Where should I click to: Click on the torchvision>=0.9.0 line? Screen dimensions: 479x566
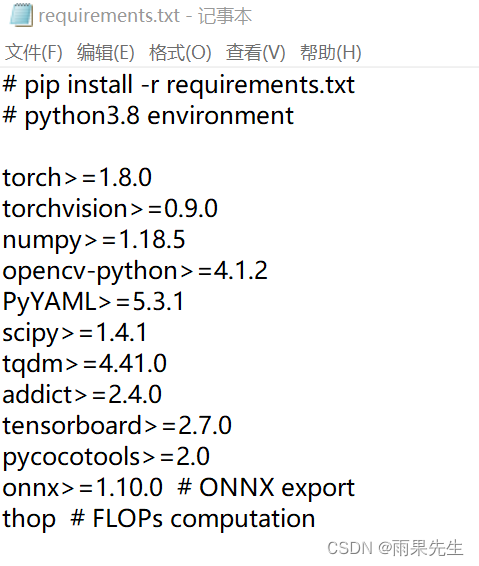point(110,209)
